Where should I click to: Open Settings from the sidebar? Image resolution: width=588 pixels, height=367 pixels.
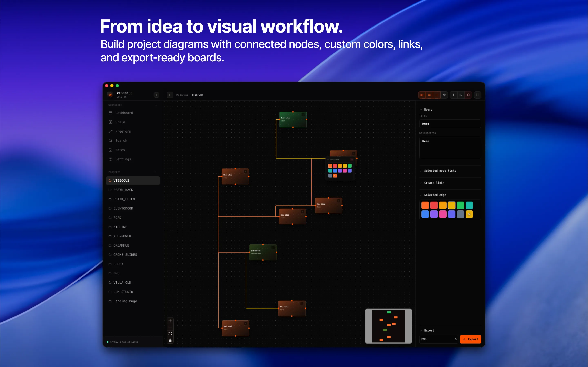click(133, 159)
